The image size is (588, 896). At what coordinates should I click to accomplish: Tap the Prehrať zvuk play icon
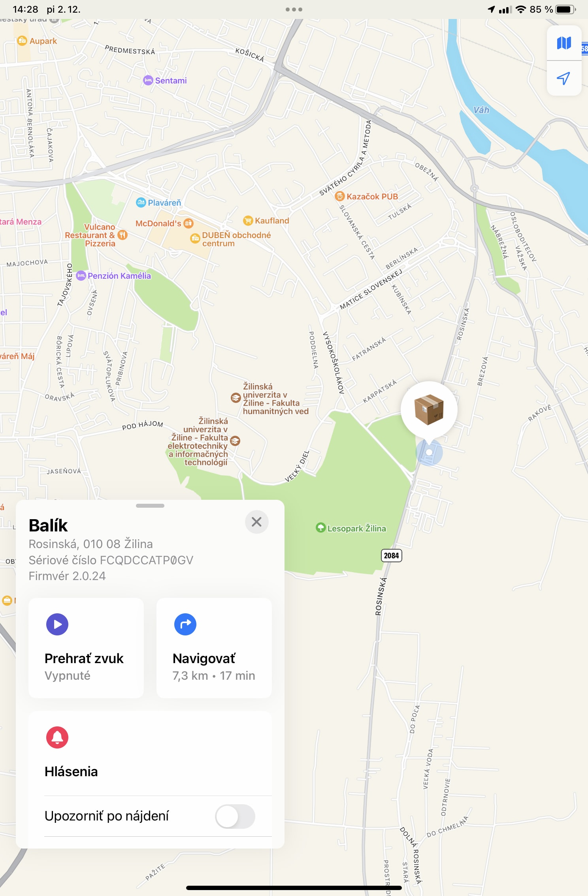click(x=57, y=624)
